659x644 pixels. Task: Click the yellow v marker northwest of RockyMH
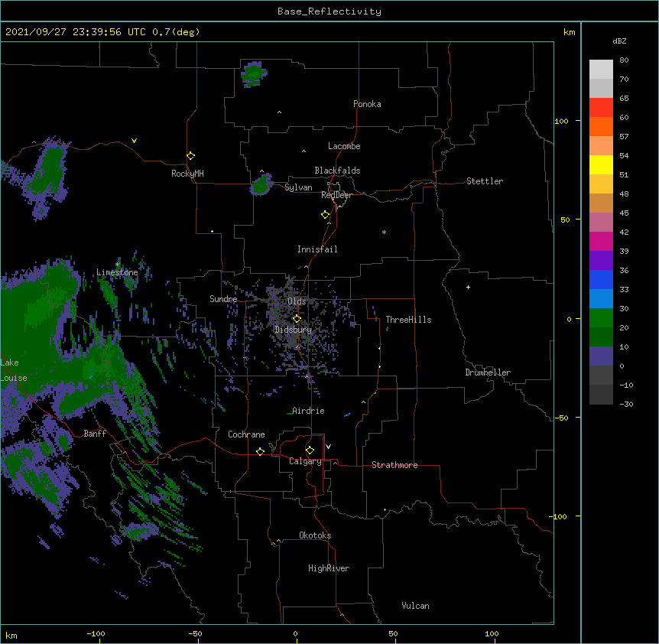click(x=134, y=141)
